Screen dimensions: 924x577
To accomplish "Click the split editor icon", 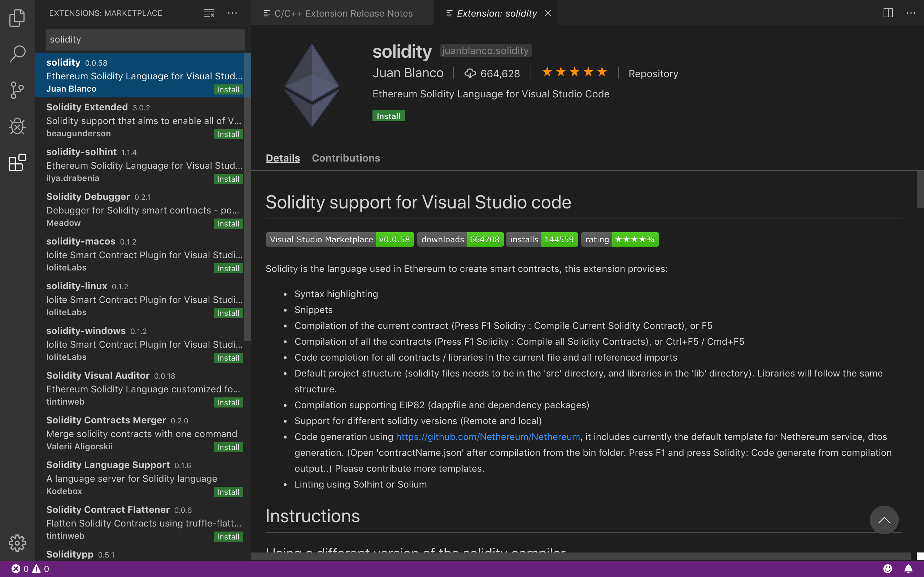I will 888,13.
